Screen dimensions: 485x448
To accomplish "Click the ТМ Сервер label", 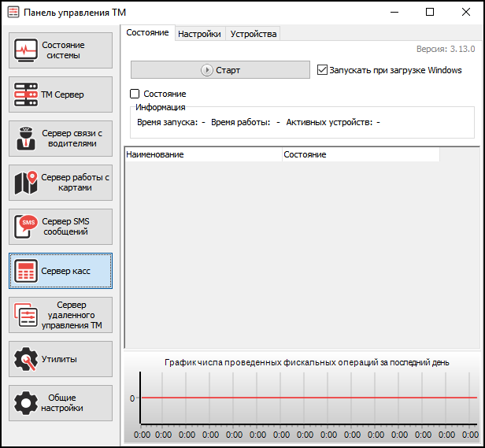I will (62, 94).
